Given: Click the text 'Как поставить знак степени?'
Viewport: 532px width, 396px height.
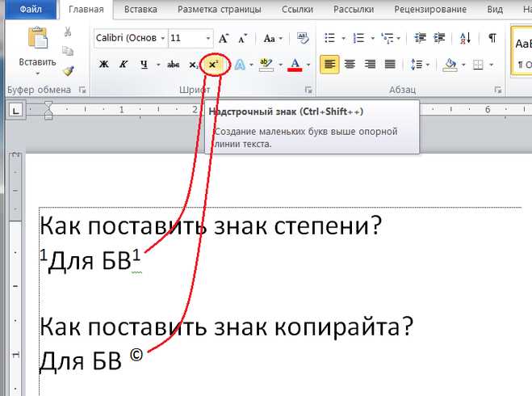Looking at the screenshot, I should 211,225.
